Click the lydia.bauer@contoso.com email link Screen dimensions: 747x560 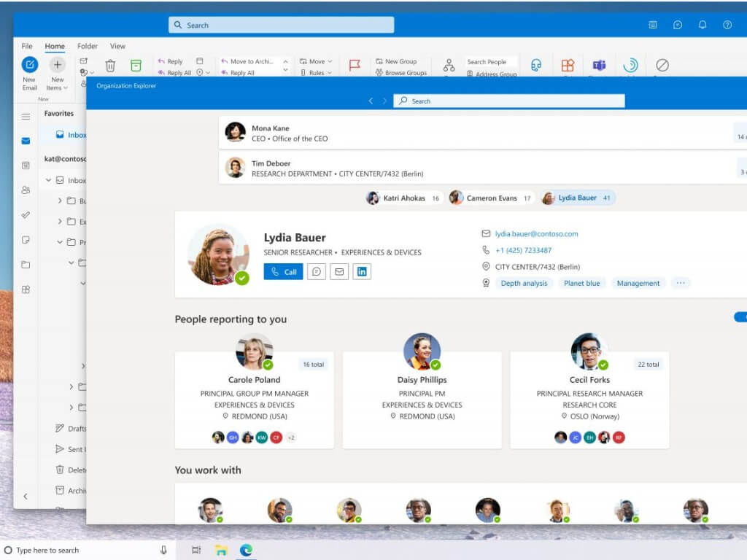pos(536,234)
